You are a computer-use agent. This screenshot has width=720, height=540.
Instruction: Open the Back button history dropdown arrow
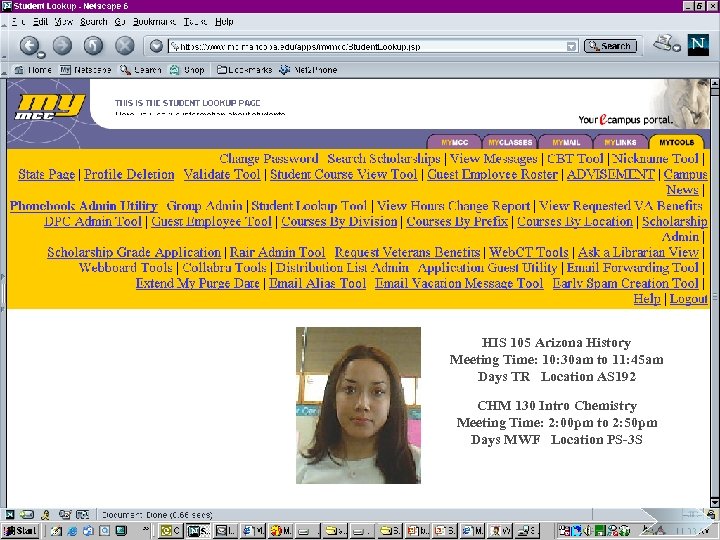pos(41,55)
